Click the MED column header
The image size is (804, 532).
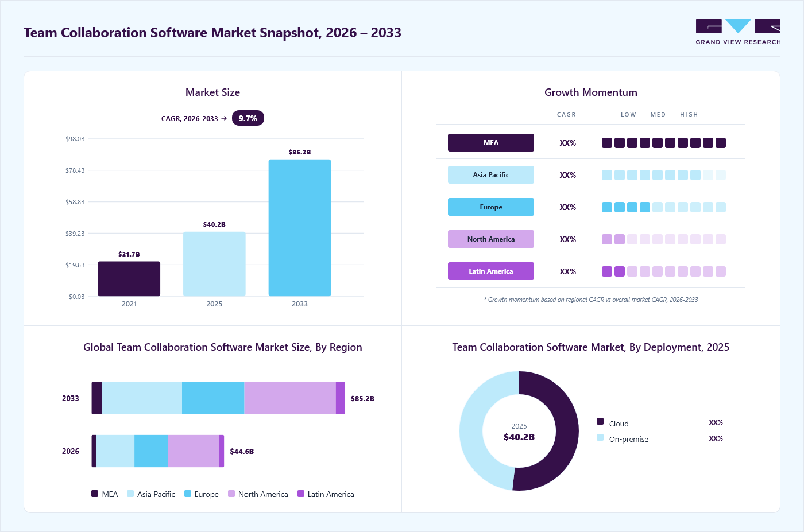(x=658, y=115)
